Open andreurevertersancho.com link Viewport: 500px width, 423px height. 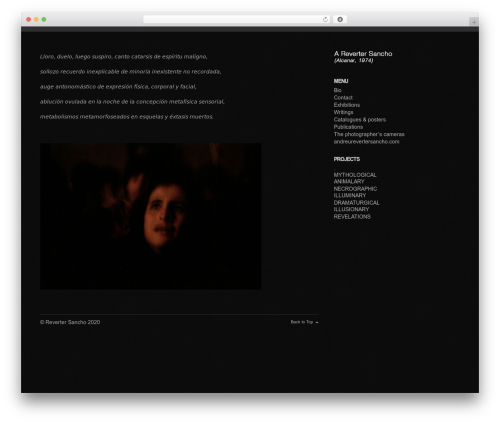tap(366, 142)
